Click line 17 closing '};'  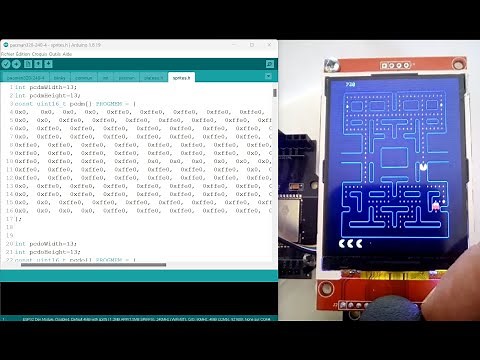(18, 219)
